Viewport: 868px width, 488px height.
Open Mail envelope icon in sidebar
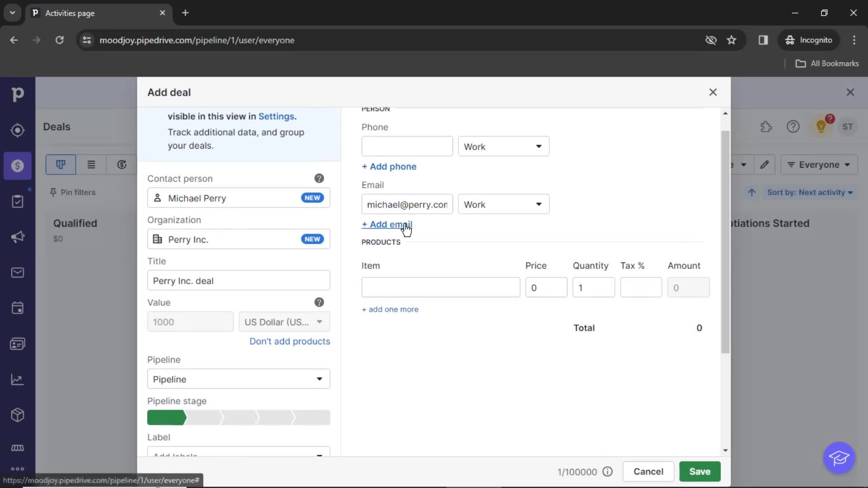[17, 272]
